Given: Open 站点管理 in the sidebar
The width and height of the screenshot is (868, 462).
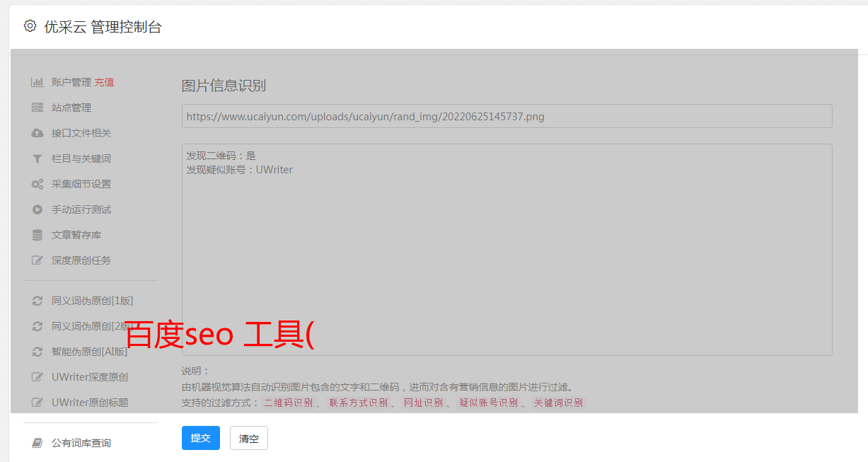Looking at the screenshot, I should (x=71, y=108).
